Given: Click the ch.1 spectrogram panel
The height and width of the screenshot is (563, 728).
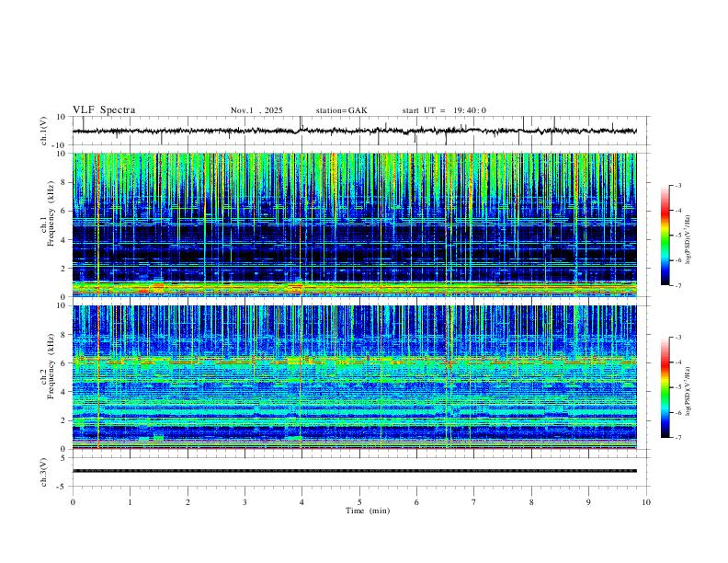Looking at the screenshot, I should [x=355, y=224].
